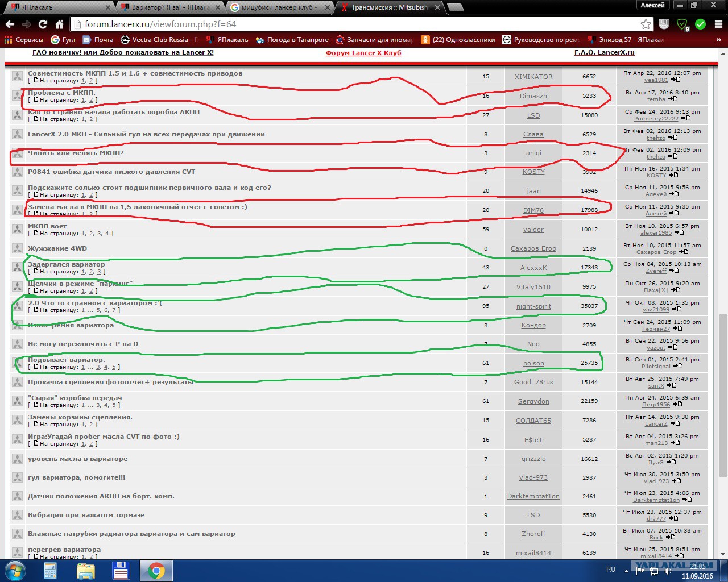728x582 pixels.
Task: Click date 'Вт Фев 02, 2016 12:13 pm'
Action: tap(662, 131)
